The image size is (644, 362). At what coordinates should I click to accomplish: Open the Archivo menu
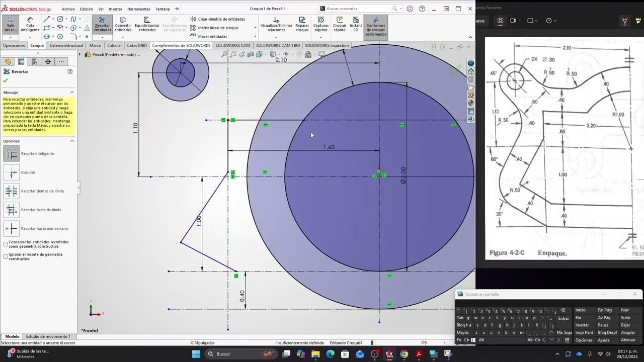(68, 9)
